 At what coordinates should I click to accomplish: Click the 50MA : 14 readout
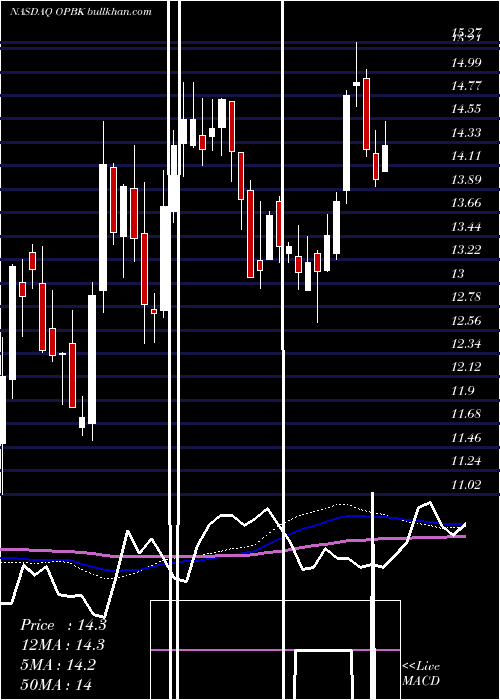56,684
